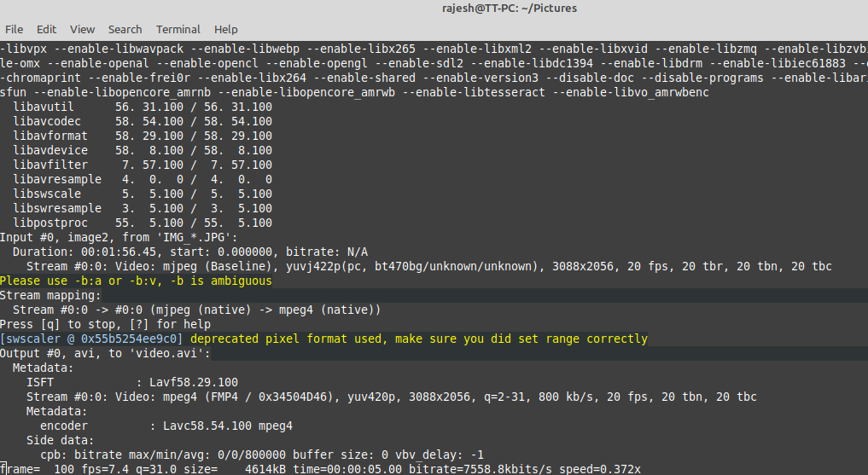
Task: Click the frame progress status line
Action: pos(320,469)
